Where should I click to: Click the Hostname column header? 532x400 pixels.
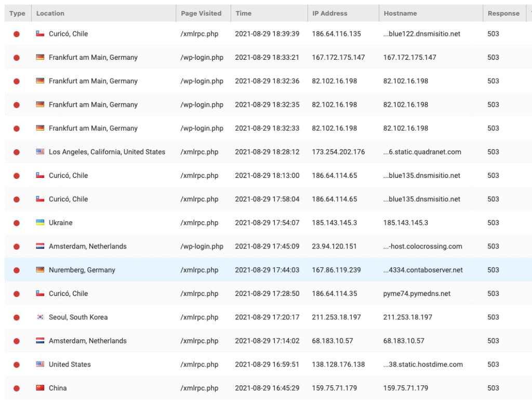pos(400,14)
